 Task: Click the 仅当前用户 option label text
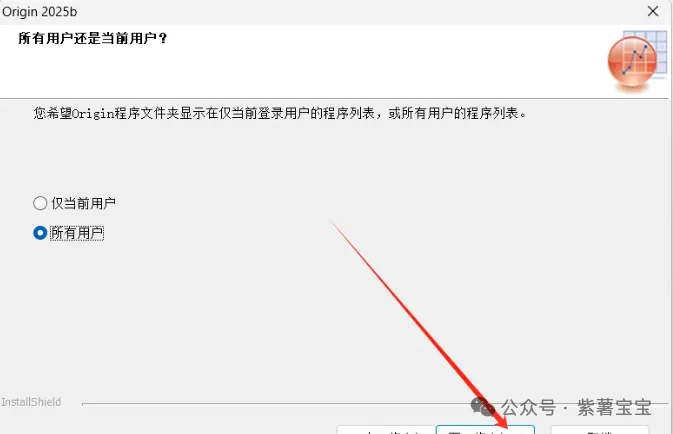[x=83, y=203]
